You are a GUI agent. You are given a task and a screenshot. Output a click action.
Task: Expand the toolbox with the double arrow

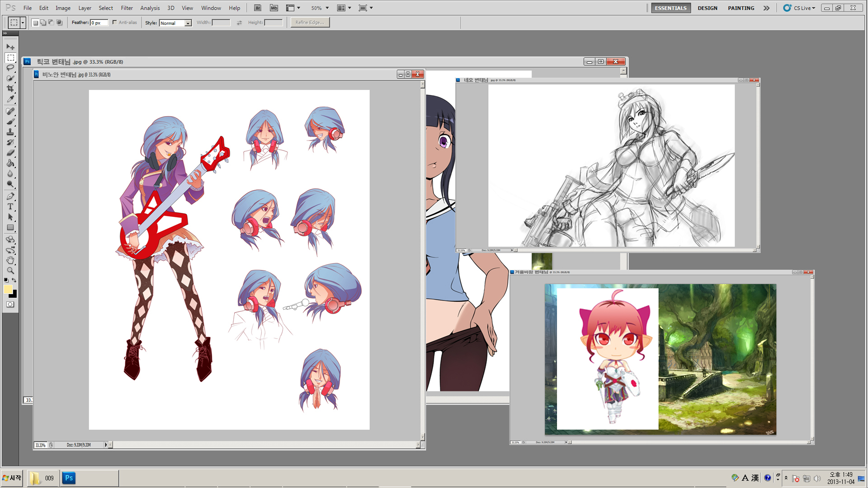click(5, 33)
